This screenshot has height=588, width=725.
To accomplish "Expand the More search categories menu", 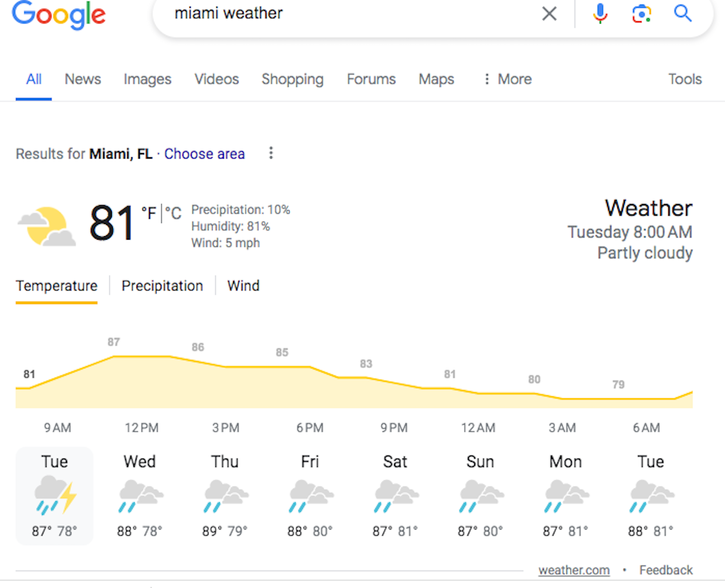I will 507,79.
